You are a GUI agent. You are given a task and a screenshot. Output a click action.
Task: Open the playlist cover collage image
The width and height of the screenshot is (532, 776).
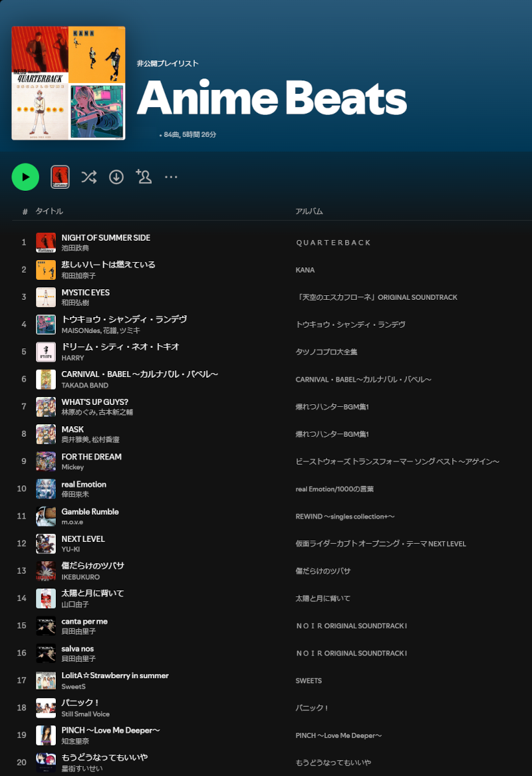pos(68,83)
